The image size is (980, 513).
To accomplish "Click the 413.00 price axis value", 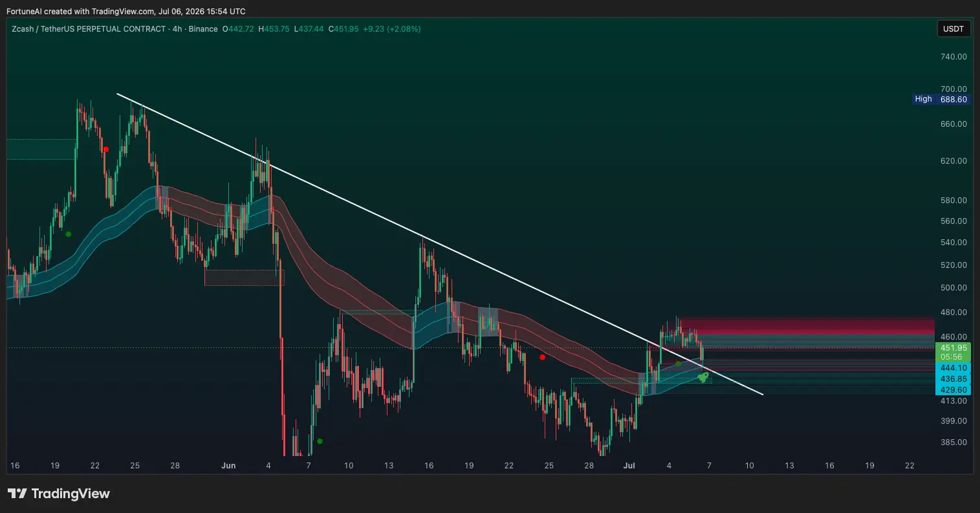I will (x=953, y=401).
